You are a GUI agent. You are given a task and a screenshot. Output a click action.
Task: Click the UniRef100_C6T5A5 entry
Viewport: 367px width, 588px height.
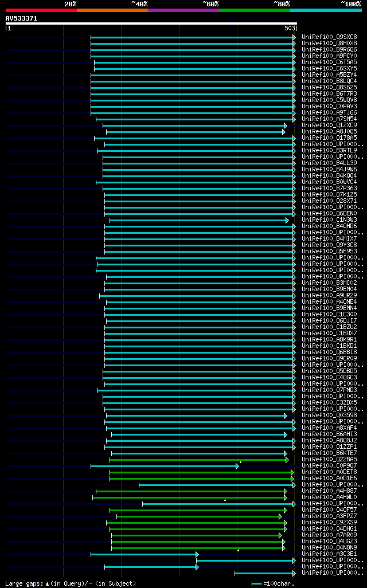tap(330, 62)
